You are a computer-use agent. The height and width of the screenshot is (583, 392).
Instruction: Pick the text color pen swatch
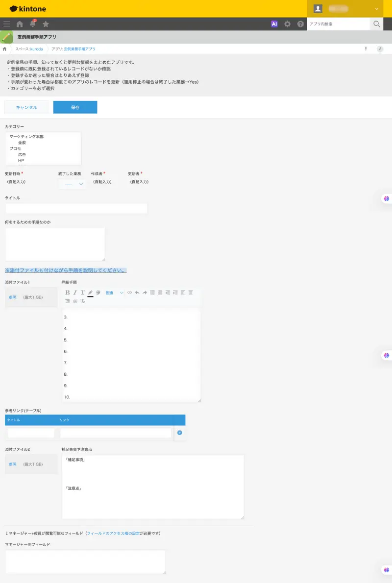(x=90, y=292)
